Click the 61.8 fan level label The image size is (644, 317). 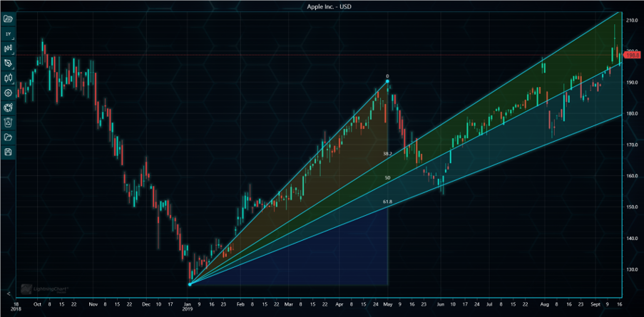[x=387, y=202]
